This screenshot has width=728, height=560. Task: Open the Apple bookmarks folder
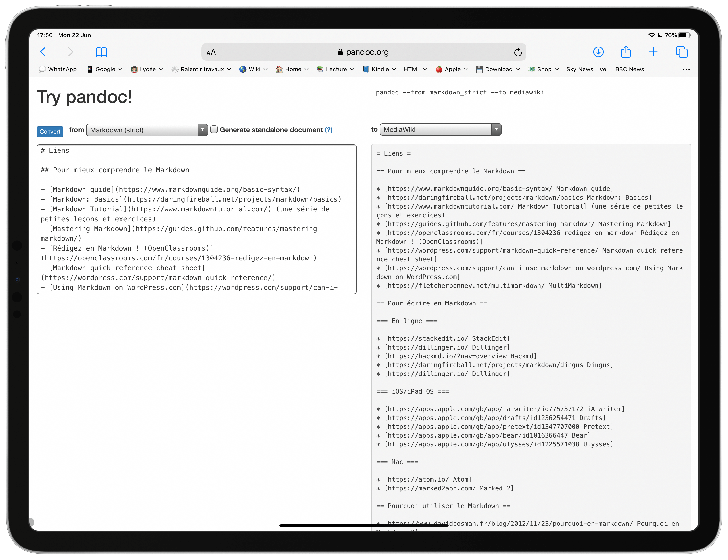(452, 69)
